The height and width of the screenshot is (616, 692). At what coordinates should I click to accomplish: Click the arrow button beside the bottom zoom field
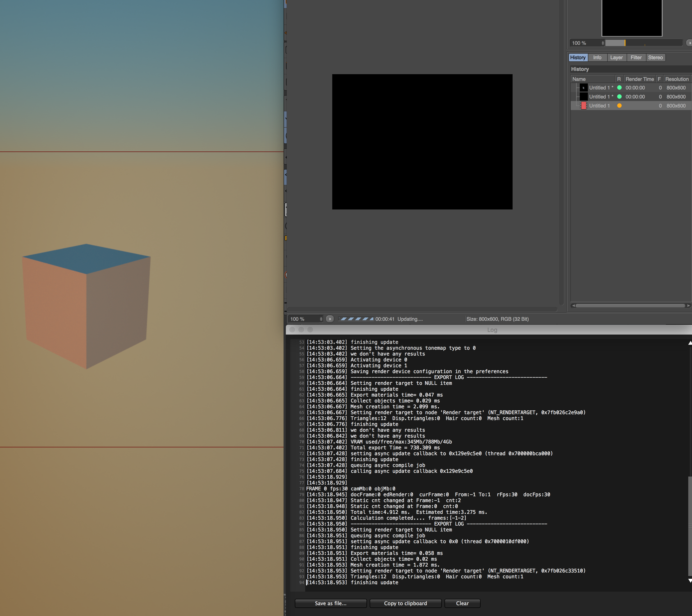tap(330, 319)
